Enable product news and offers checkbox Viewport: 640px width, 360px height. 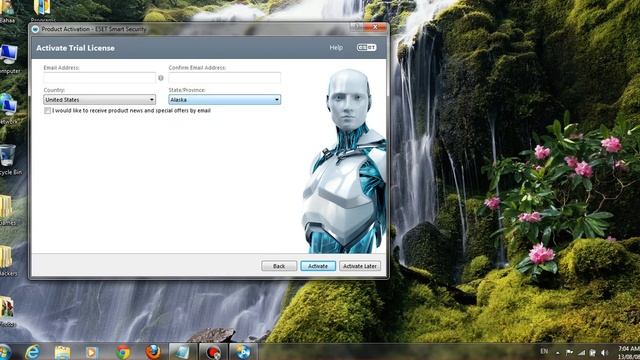pyautogui.click(x=47, y=111)
